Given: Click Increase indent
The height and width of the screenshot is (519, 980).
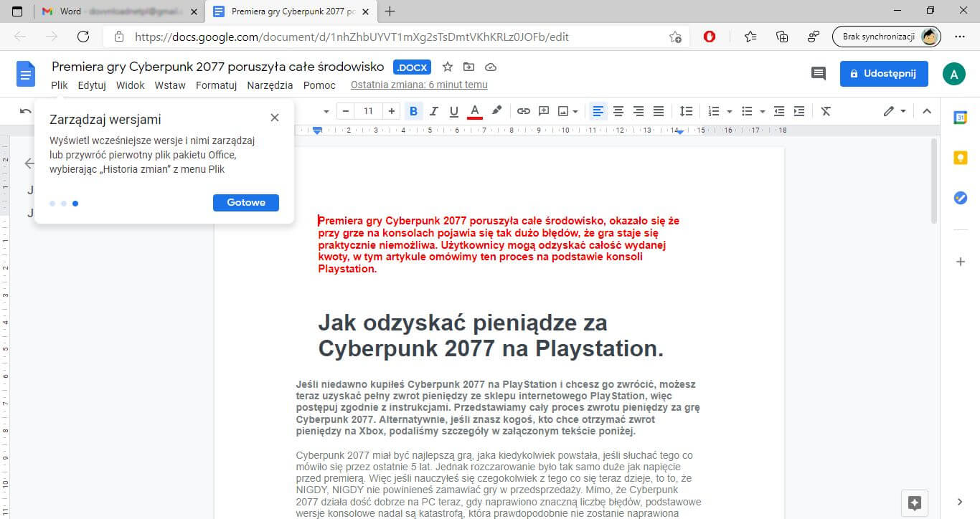Looking at the screenshot, I should [x=799, y=111].
